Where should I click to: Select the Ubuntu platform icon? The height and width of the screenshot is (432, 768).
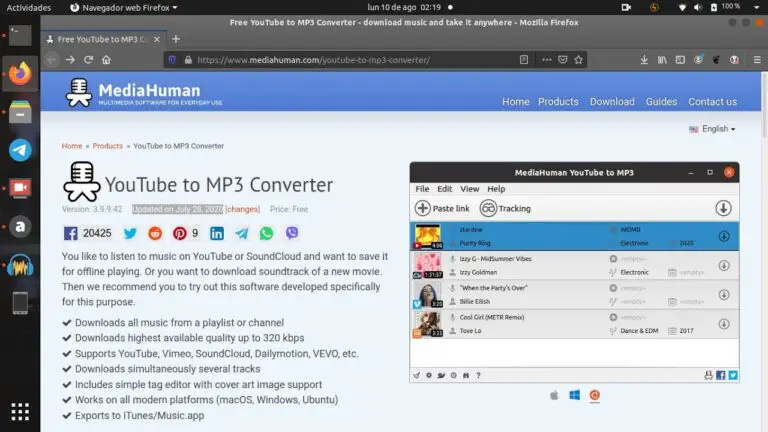(x=595, y=395)
